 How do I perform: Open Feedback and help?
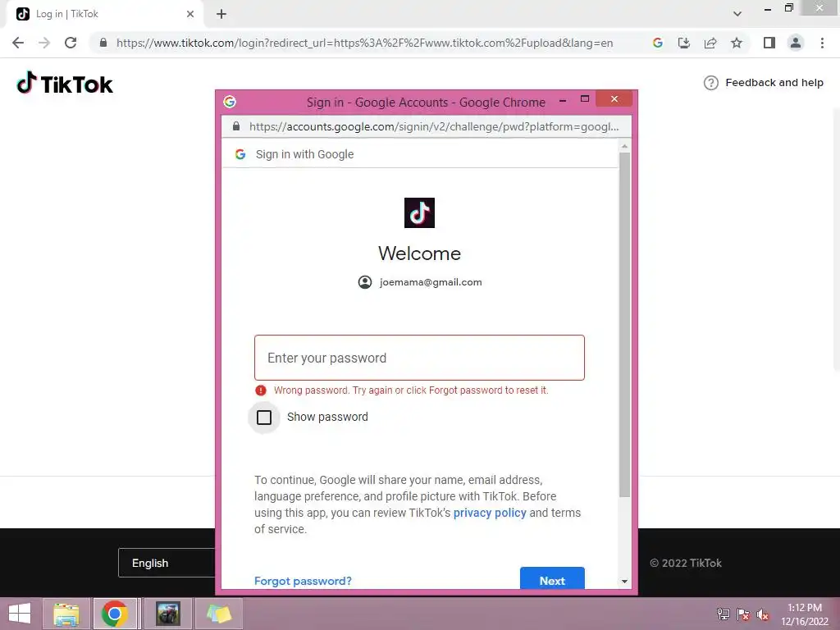[764, 83]
